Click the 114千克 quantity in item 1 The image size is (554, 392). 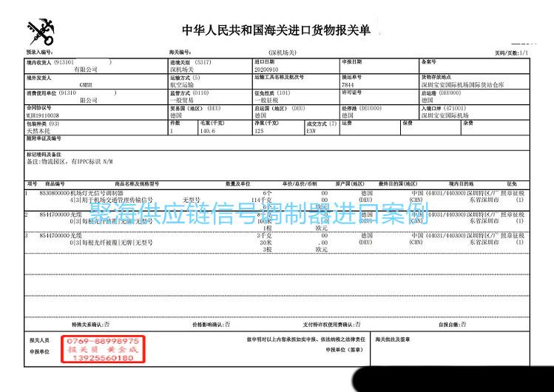(x=261, y=200)
